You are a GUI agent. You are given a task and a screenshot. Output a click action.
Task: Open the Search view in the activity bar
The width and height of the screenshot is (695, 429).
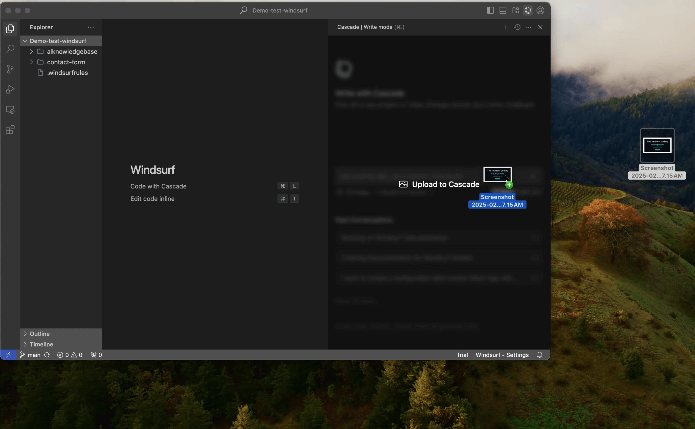click(10, 49)
